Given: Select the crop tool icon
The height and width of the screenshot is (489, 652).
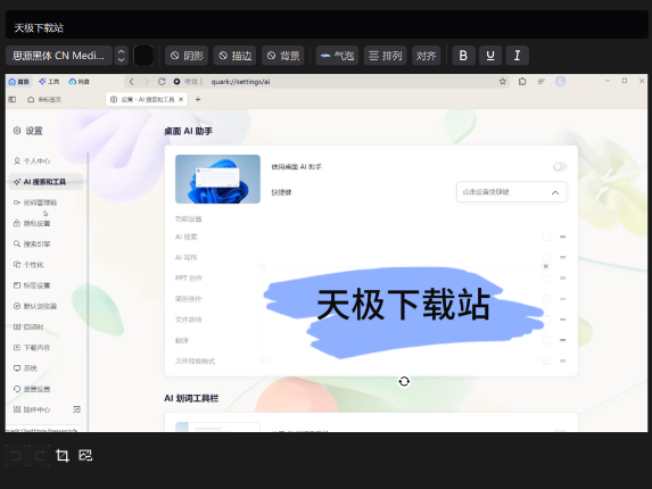Looking at the screenshot, I should (x=62, y=456).
